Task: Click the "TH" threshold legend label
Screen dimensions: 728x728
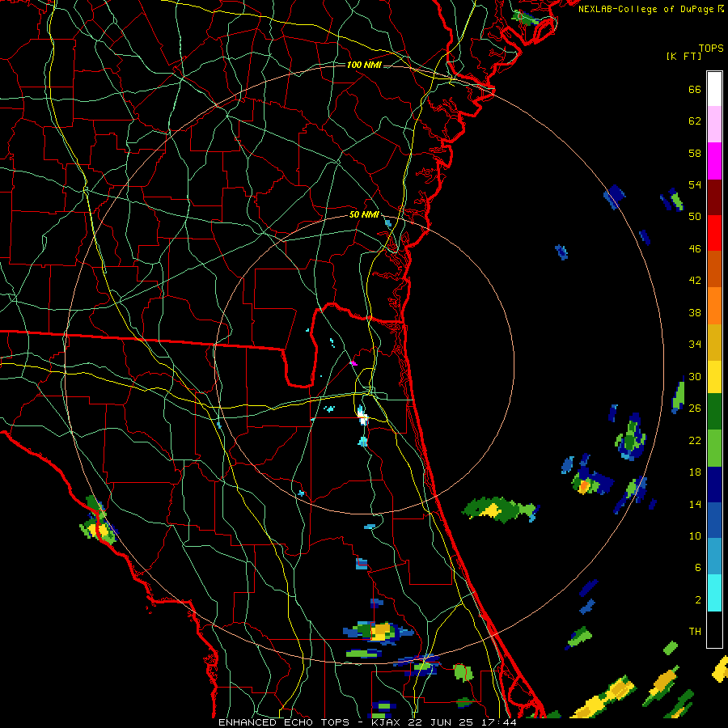Action: pos(695,632)
